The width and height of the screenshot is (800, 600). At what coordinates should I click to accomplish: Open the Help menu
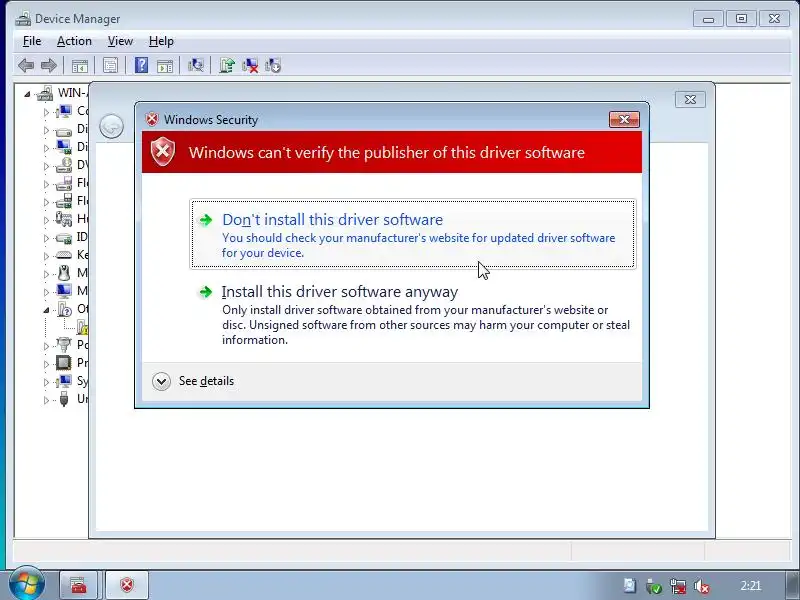(161, 41)
